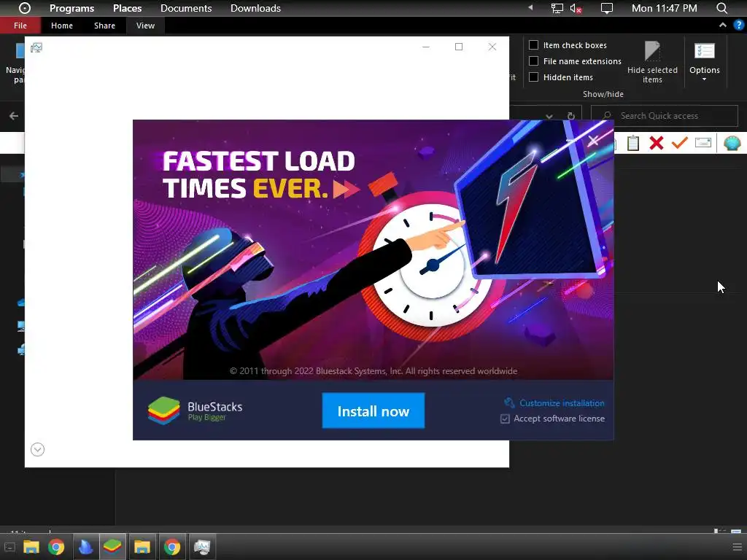
Task: Close the white background window
Action: (x=492, y=47)
